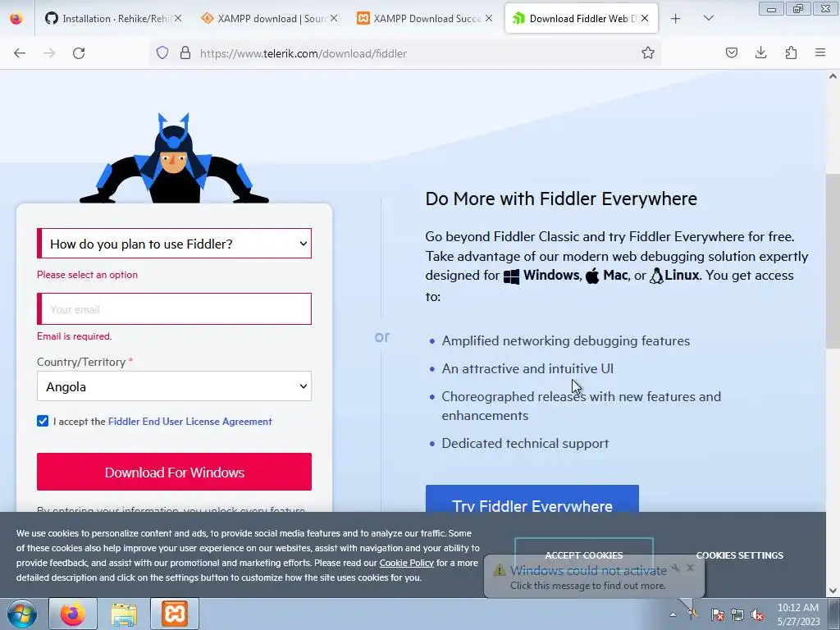List all tabs with the chevron

click(708, 18)
